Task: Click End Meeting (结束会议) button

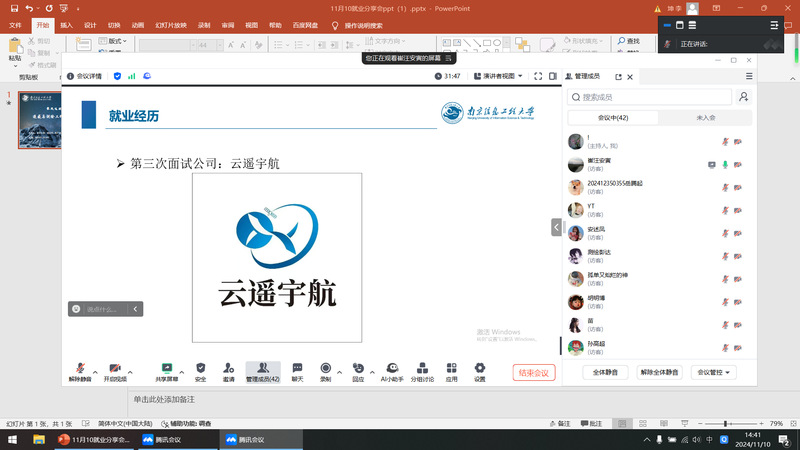Action: coord(534,373)
